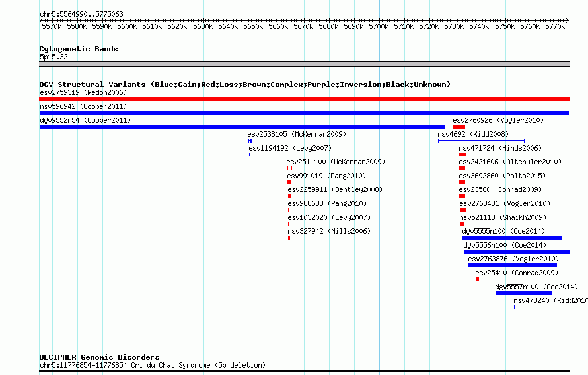Image resolution: width=588 pixels, height=375 pixels.
Task: Select esv23560 (Conrad2009) variant
Action: point(500,189)
